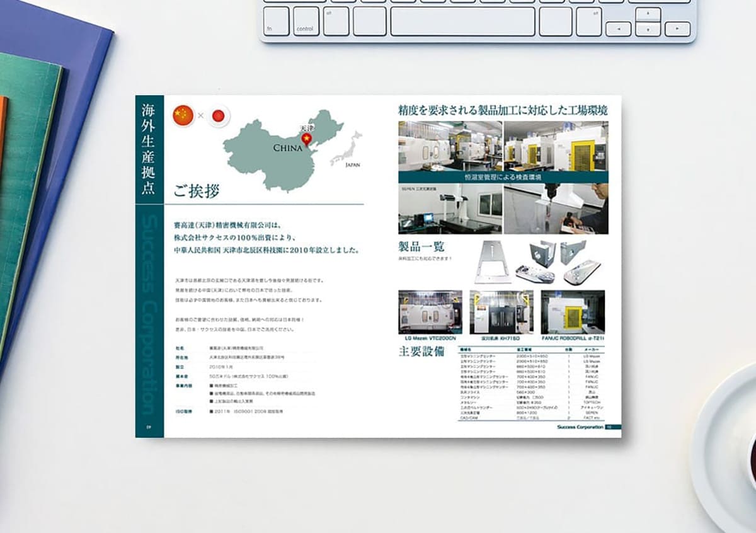The width and height of the screenshot is (756, 533).
Task: Click the keyboard space bar
Action: [x=462, y=21]
